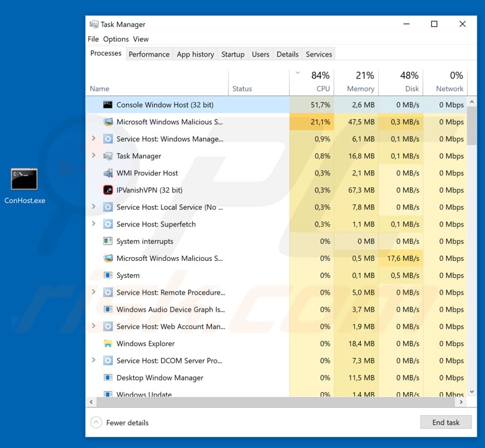Switch to the Details tab
This screenshot has height=448, width=485.
(x=287, y=55)
